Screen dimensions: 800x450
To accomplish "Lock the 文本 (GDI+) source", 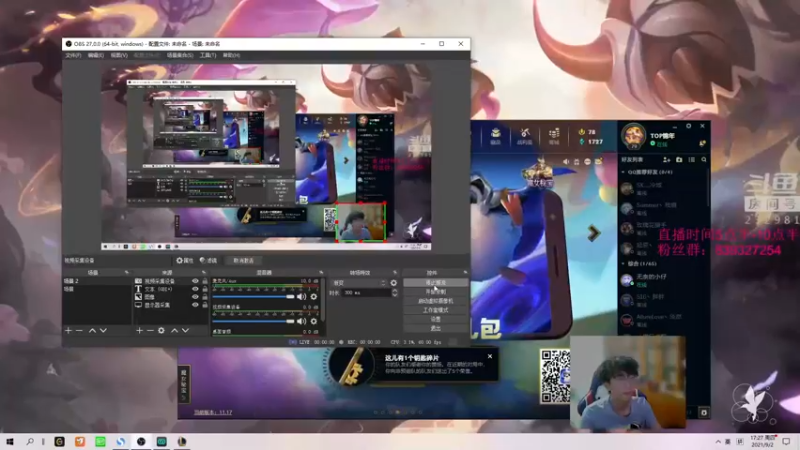I will pos(205,289).
